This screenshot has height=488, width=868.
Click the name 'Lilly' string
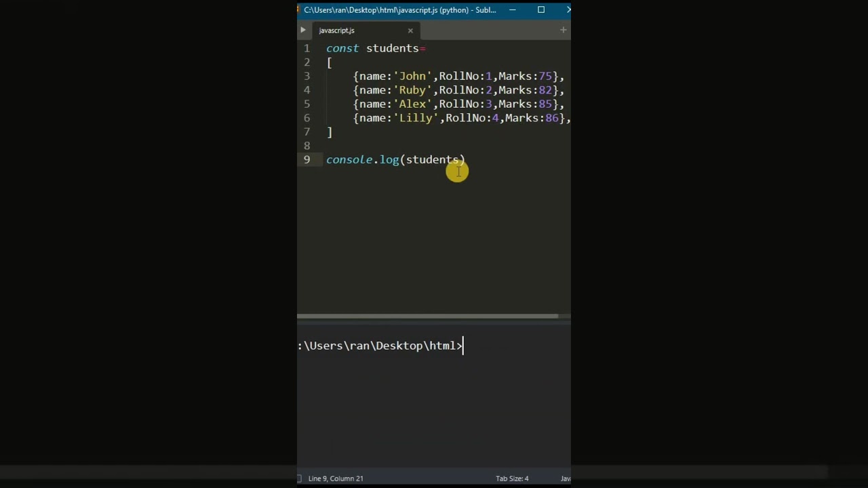click(416, 118)
